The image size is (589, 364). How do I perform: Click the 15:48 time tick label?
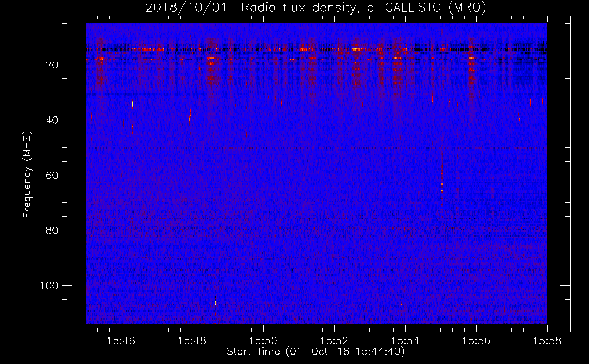192,341
